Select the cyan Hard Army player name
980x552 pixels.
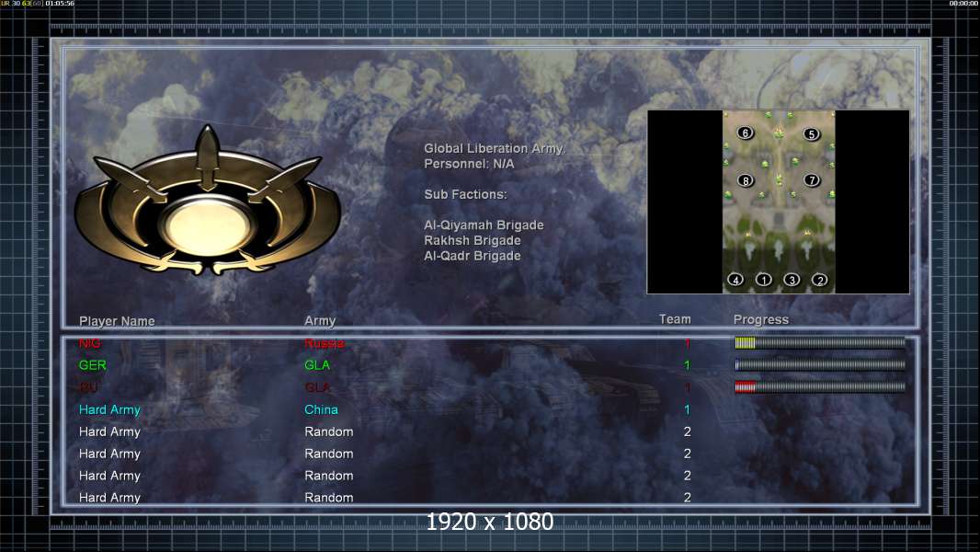click(x=109, y=409)
